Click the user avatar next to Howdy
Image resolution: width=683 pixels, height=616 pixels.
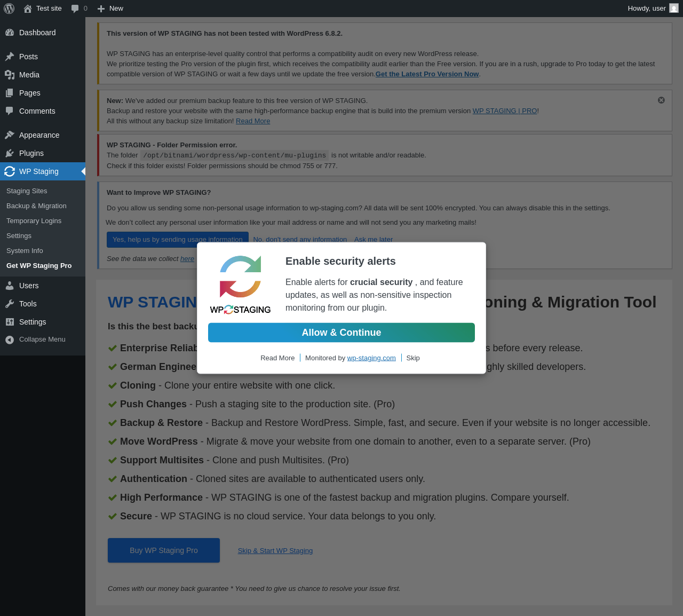(x=674, y=9)
